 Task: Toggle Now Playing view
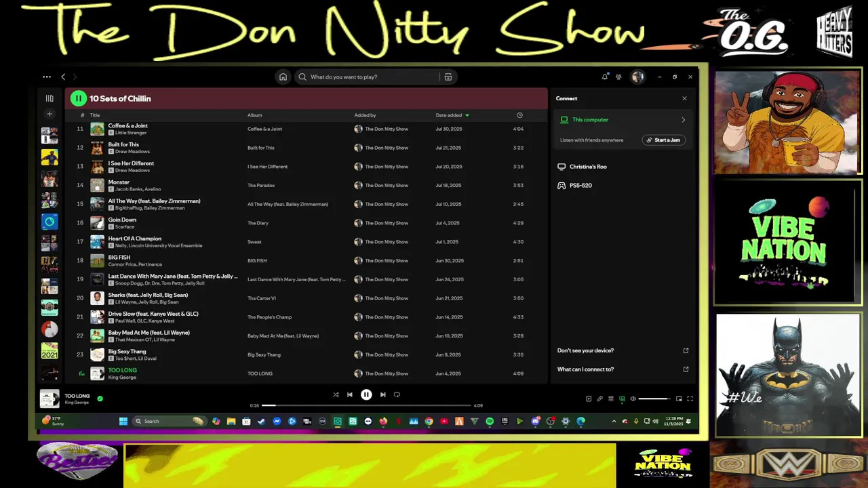point(589,399)
